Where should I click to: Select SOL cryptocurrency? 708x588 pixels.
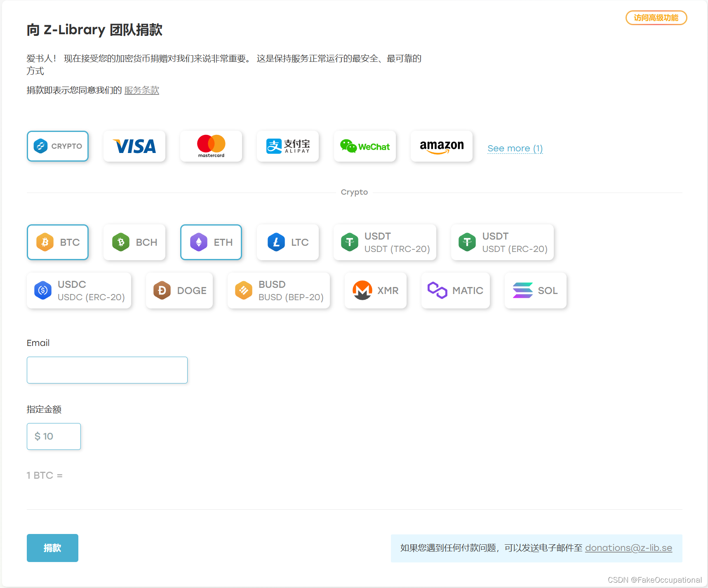coord(536,290)
